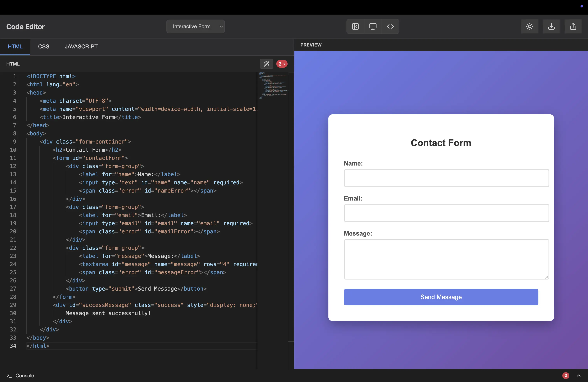This screenshot has height=382, width=588.
Task: Click the code-only view brackets icon
Action: click(390, 26)
